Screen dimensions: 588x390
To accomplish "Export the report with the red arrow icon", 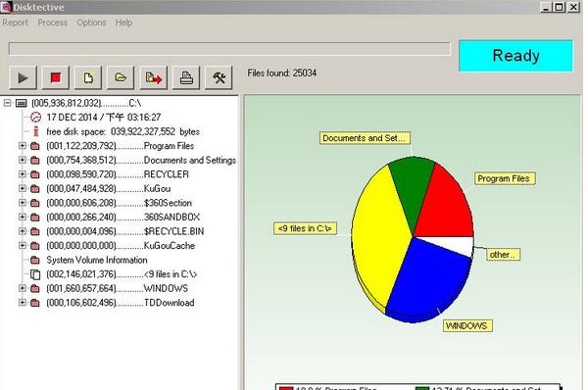I will click(x=154, y=77).
